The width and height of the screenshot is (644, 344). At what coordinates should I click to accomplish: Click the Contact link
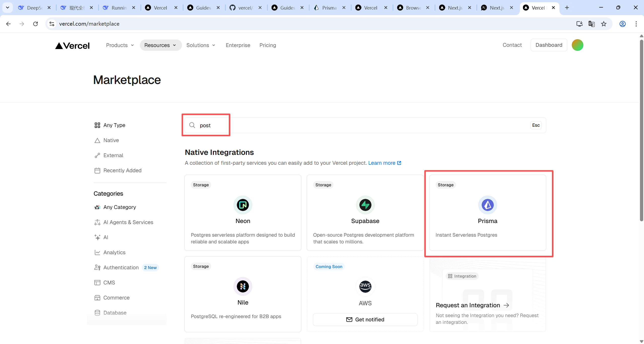(512, 45)
